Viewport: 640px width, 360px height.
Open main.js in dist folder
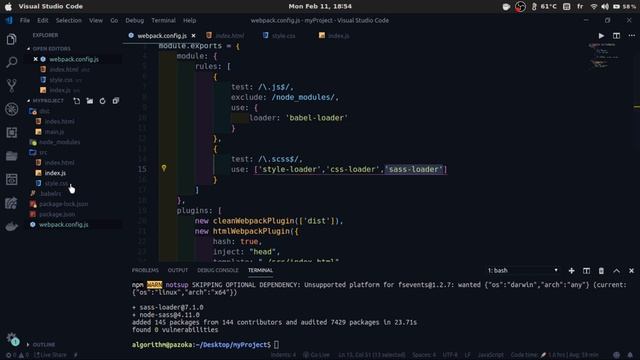tap(54, 132)
